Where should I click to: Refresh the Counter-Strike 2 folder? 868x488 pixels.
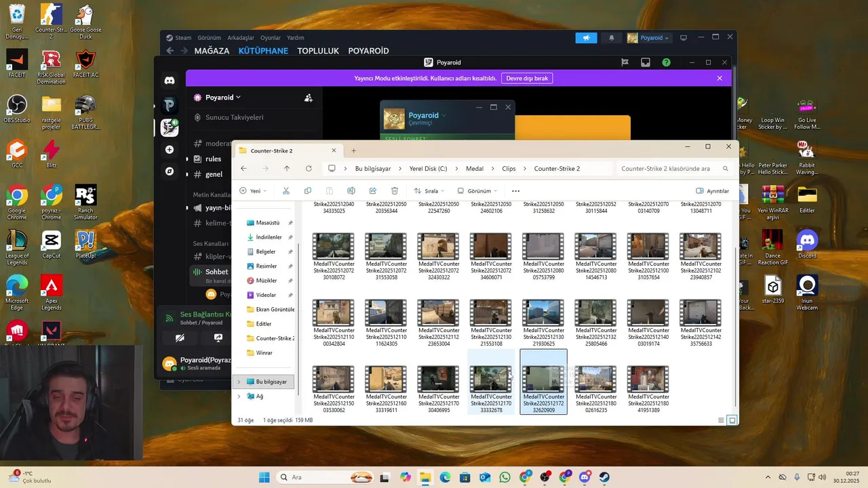coord(309,169)
